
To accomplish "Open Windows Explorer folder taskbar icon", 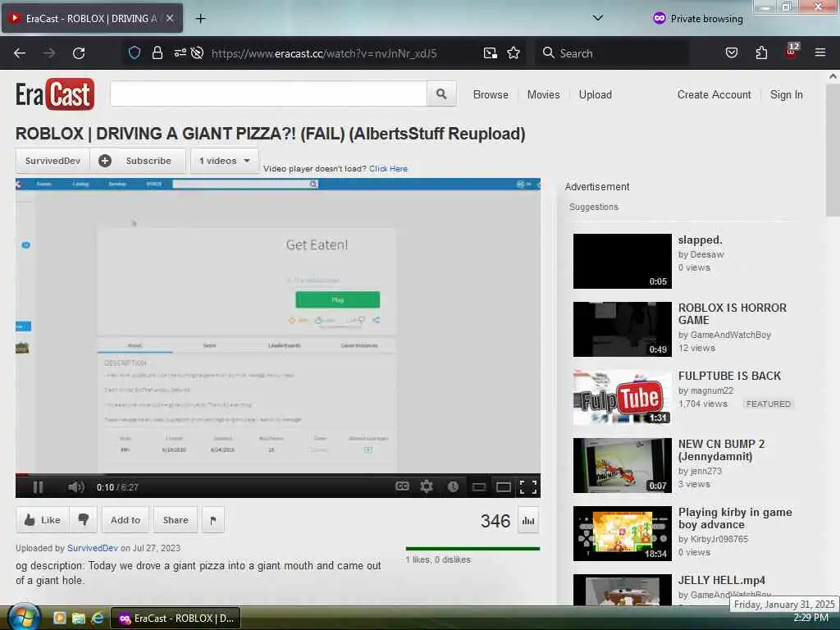I will 78,619.
